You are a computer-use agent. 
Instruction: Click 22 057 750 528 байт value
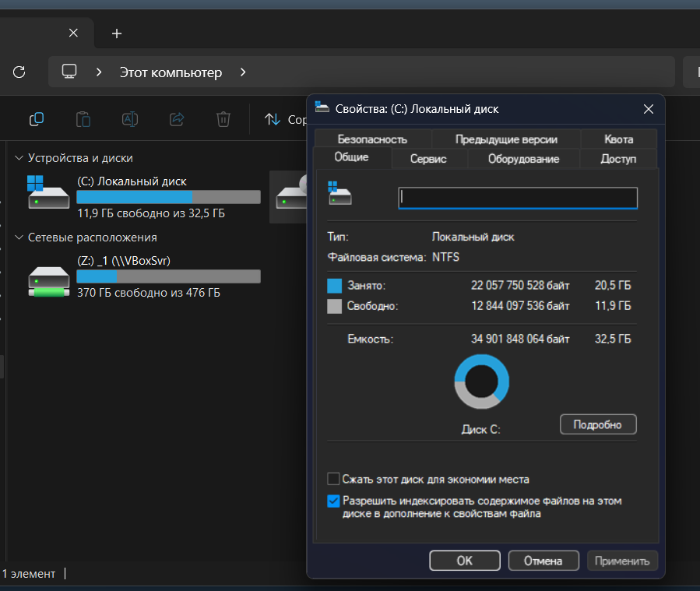click(520, 285)
